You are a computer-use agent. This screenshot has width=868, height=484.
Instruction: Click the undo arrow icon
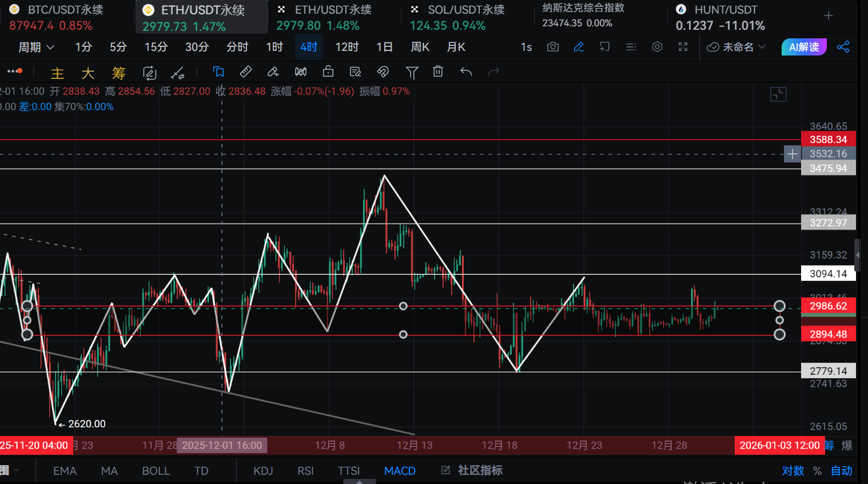(x=466, y=72)
